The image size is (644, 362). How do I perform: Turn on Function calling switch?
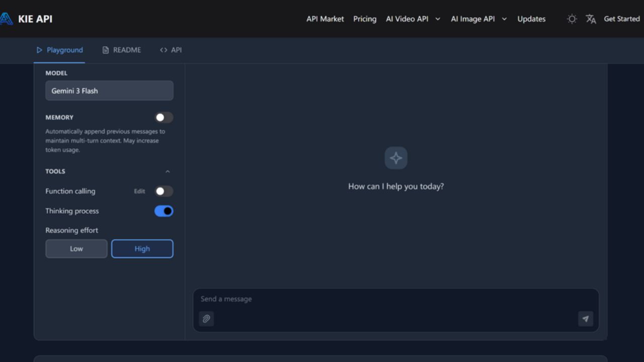(164, 191)
